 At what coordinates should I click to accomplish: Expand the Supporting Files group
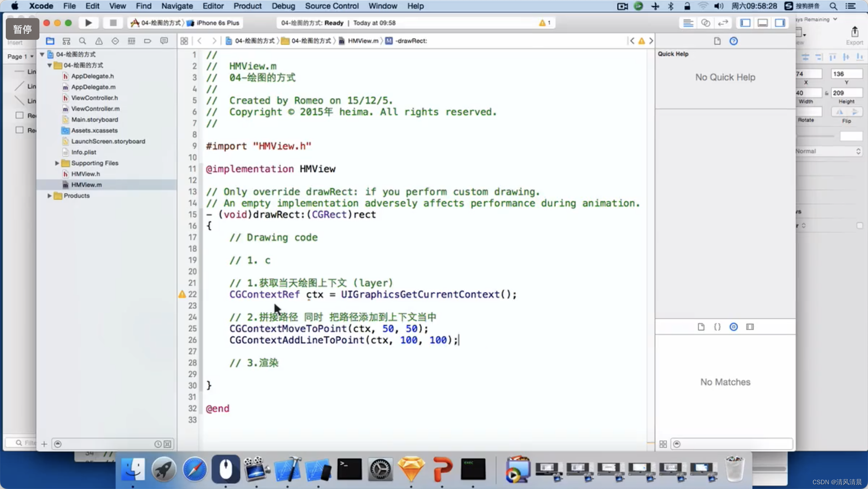tap(57, 163)
